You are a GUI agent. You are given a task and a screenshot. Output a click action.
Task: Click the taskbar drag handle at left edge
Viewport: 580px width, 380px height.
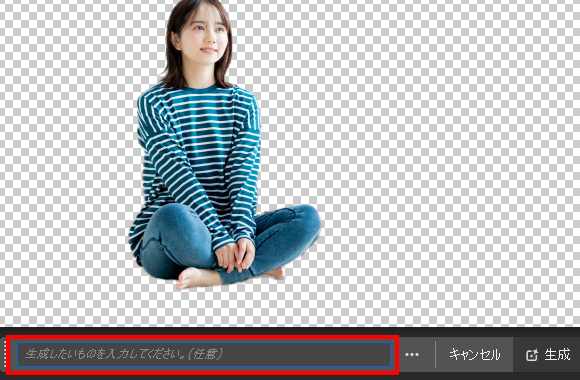tap(4, 354)
